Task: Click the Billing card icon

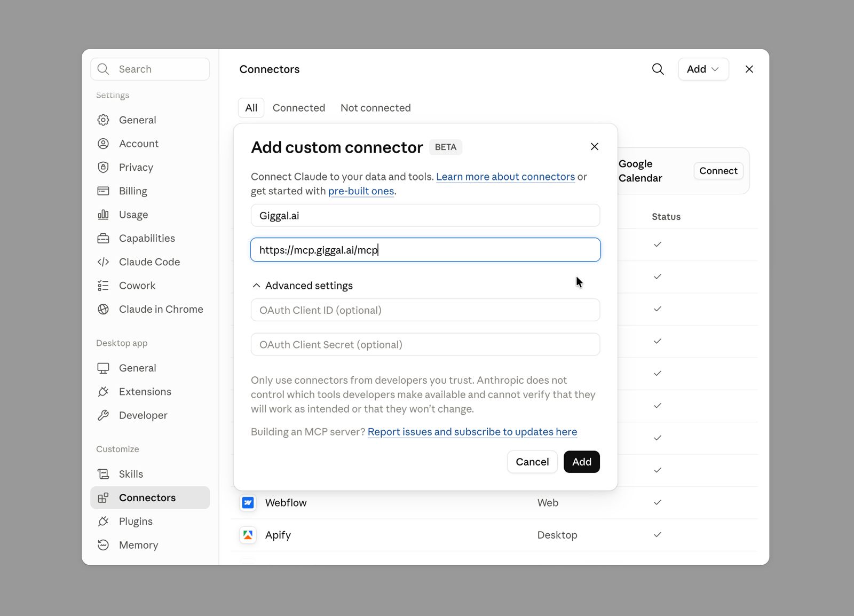Action: click(x=103, y=191)
